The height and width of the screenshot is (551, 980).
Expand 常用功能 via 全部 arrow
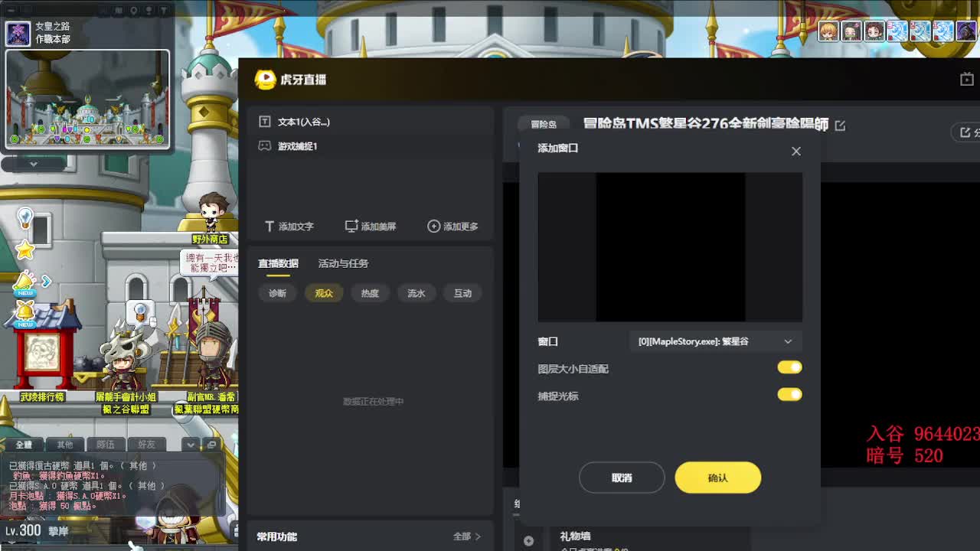(x=466, y=536)
